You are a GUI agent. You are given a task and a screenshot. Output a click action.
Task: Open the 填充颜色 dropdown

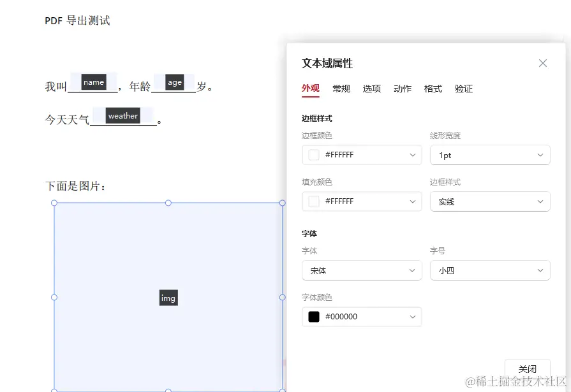361,201
